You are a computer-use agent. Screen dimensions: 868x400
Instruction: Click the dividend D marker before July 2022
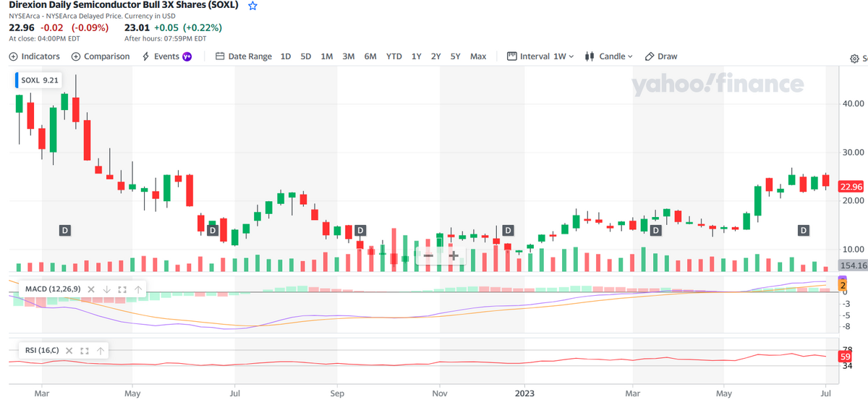pyautogui.click(x=212, y=230)
